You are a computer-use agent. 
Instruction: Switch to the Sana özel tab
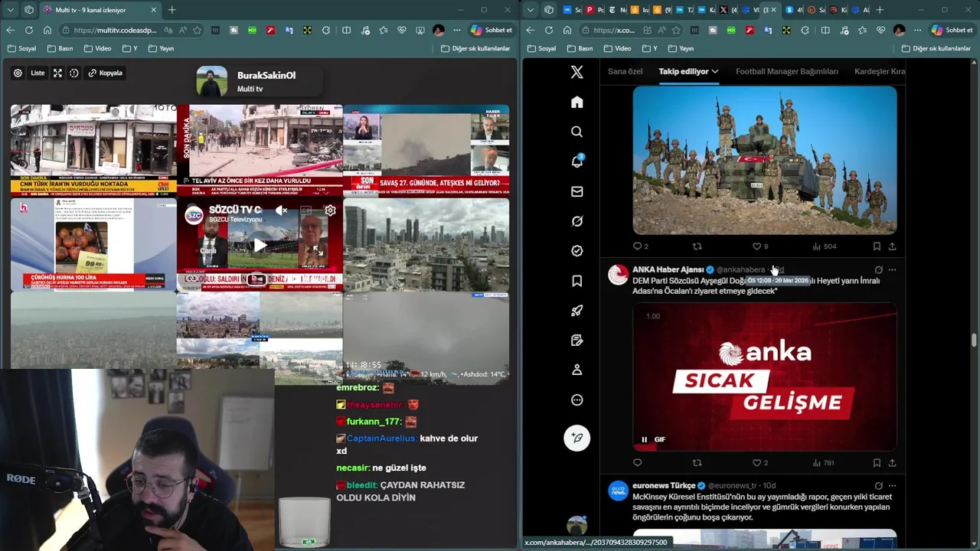pos(626,71)
